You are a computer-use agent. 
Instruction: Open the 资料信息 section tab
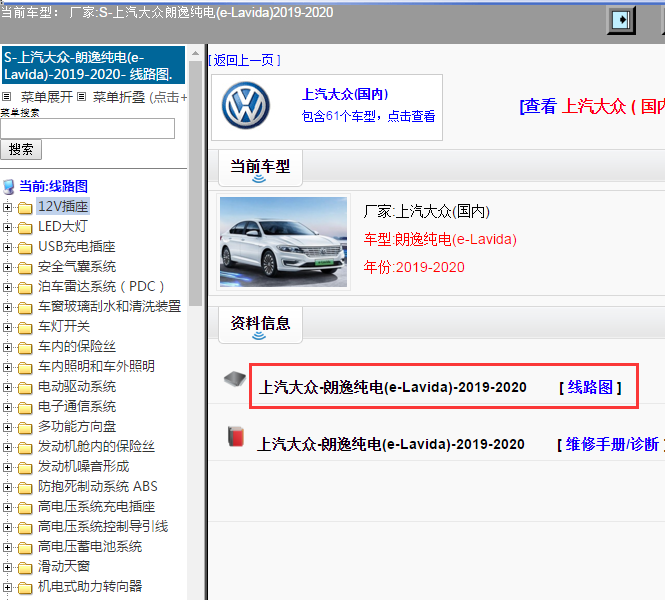[x=260, y=325]
